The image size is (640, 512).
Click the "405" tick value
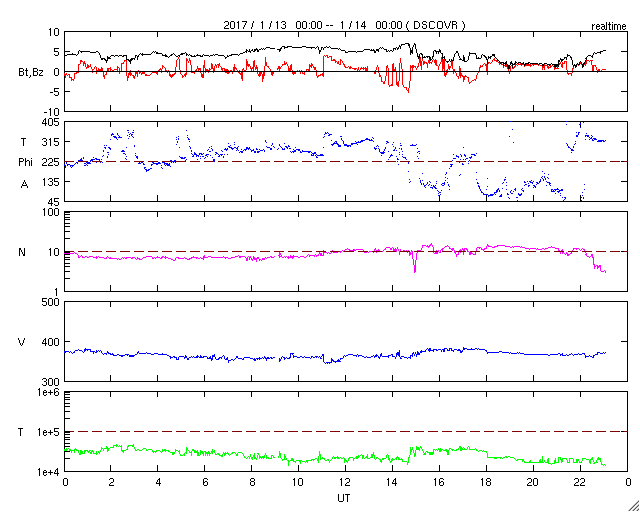pos(51,122)
